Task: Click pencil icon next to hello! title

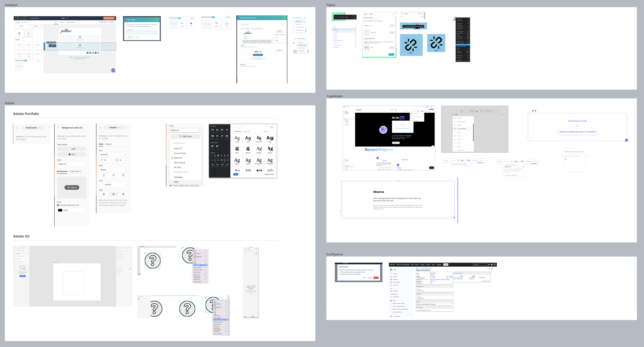Action: tap(67, 18)
